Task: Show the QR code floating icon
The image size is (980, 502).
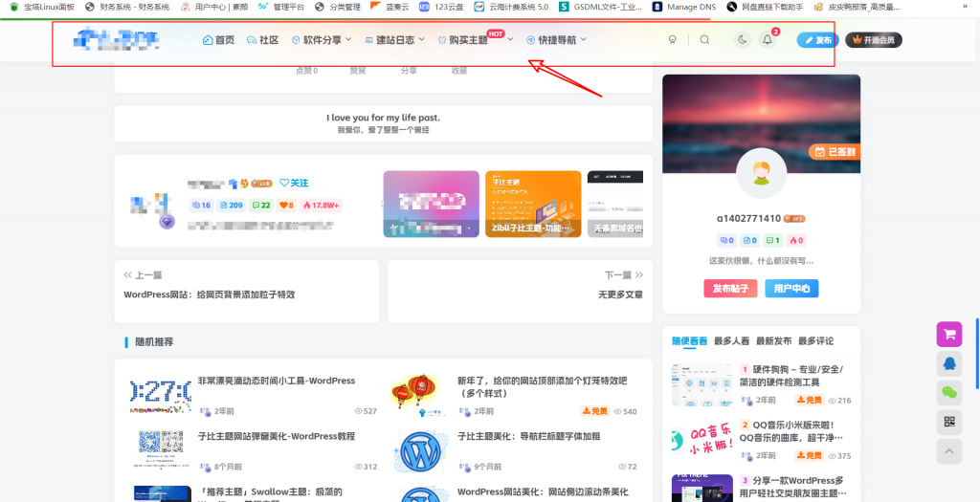Action: [x=948, y=422]
